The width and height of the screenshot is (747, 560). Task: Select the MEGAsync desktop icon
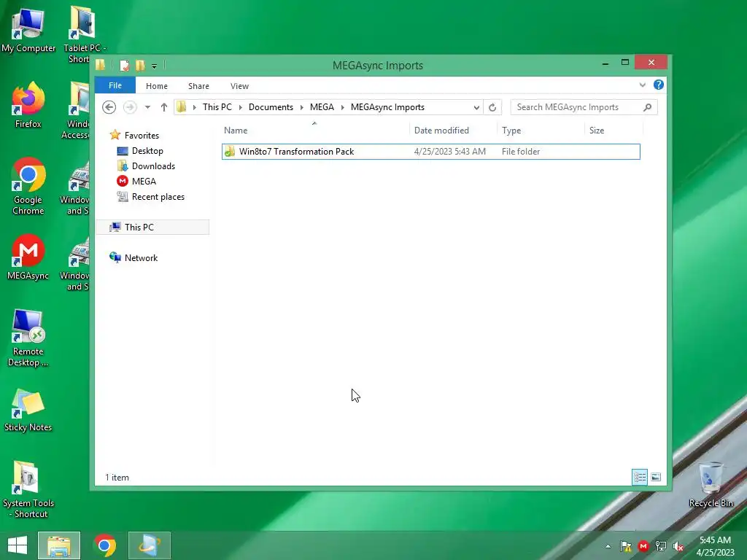28,257
